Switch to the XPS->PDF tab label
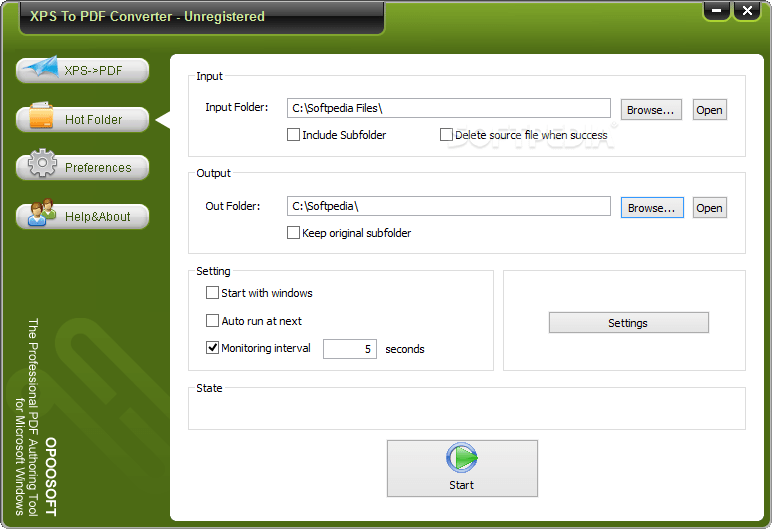 point(93,71)
